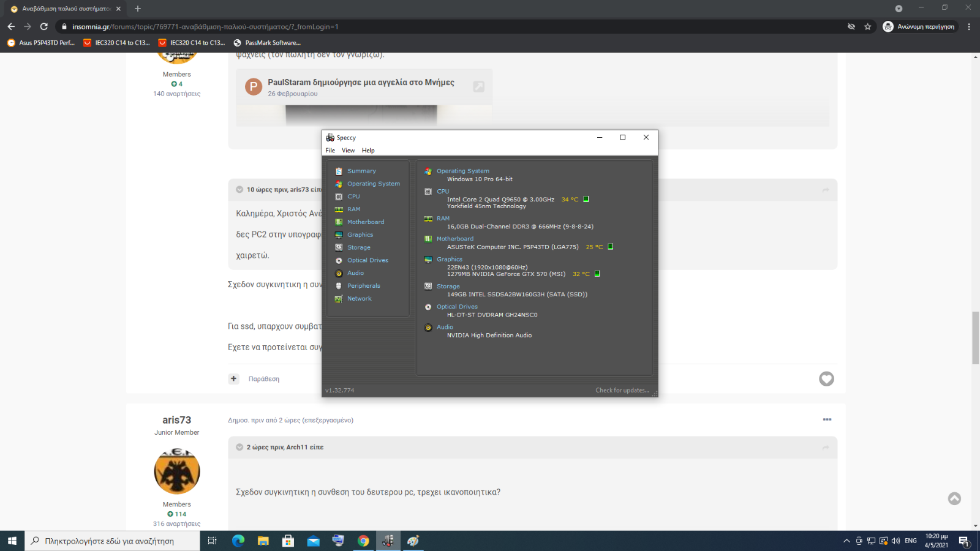Click the Graphics heading in summary pane

[x=450, y=260]
